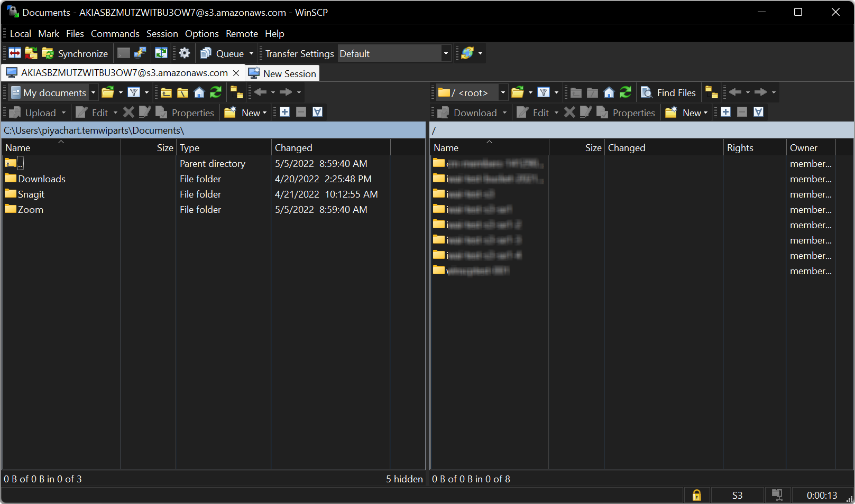The image size is (855, 504).
Task: Open the My documents drive dropdown
Action: (x=93, y=92)
